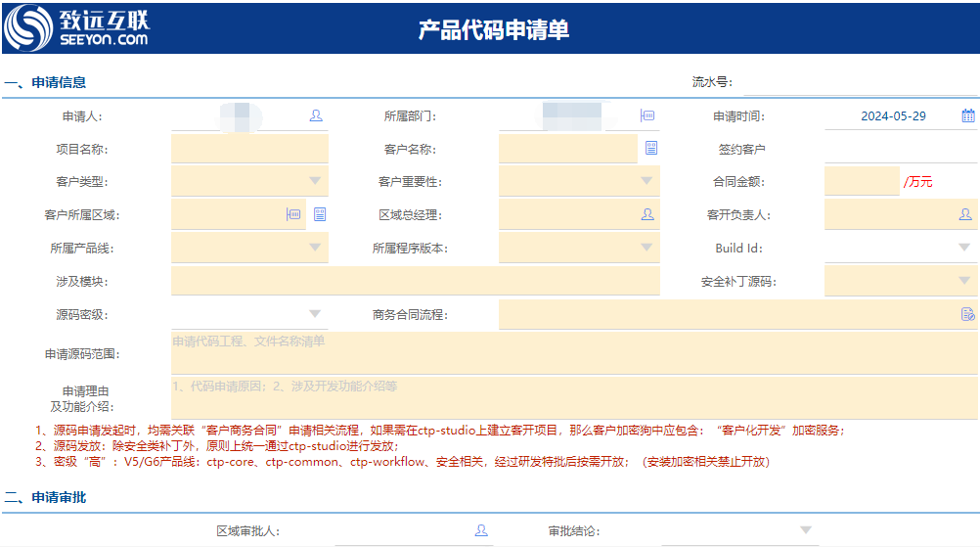Click the person icon for 区域审批人
This screenshot has width=980, height=547.
480,530
